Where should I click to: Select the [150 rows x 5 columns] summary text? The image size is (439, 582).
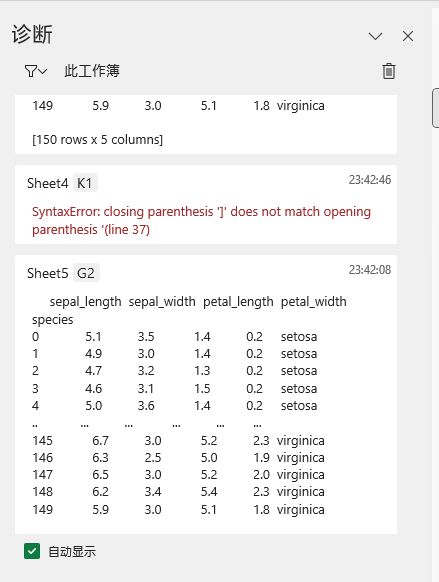(x=98, y=140)
